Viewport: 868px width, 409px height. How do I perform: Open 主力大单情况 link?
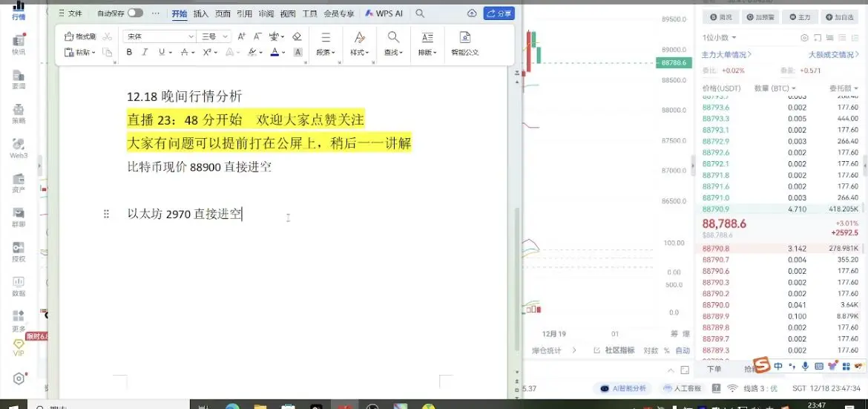[727, 54]
